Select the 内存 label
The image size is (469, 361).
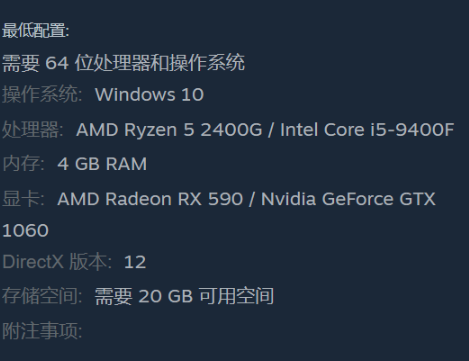coord(23,164)
